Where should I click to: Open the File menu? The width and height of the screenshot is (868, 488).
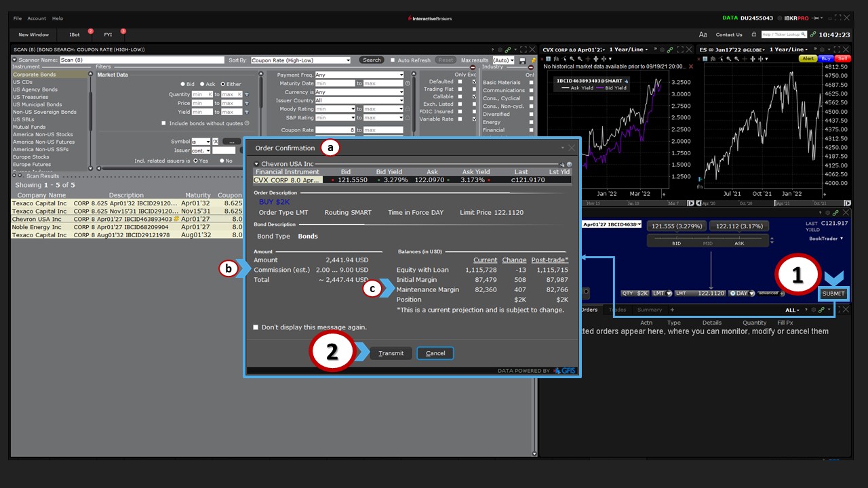click(x=18, y=18)
